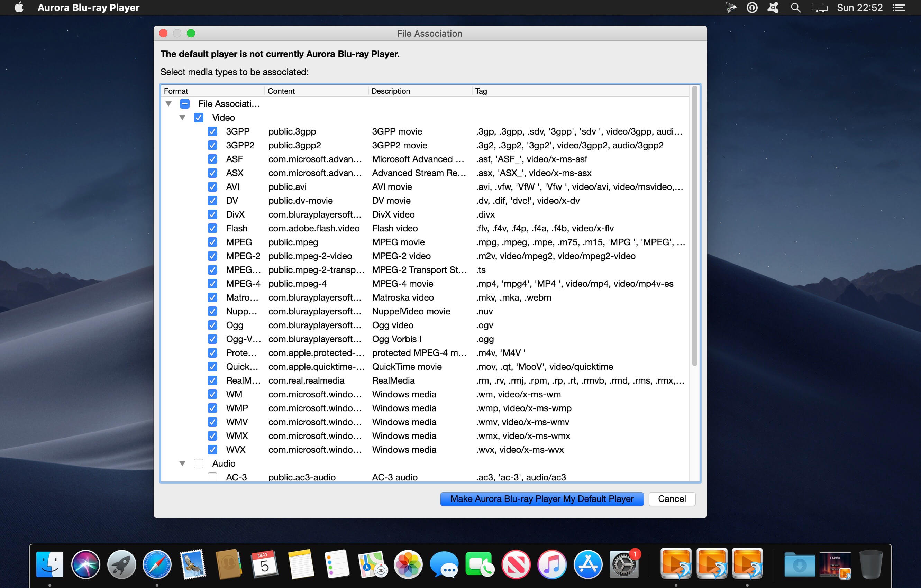Open Messages from the Dock
The image size is (921, 588).
[444, 564]
